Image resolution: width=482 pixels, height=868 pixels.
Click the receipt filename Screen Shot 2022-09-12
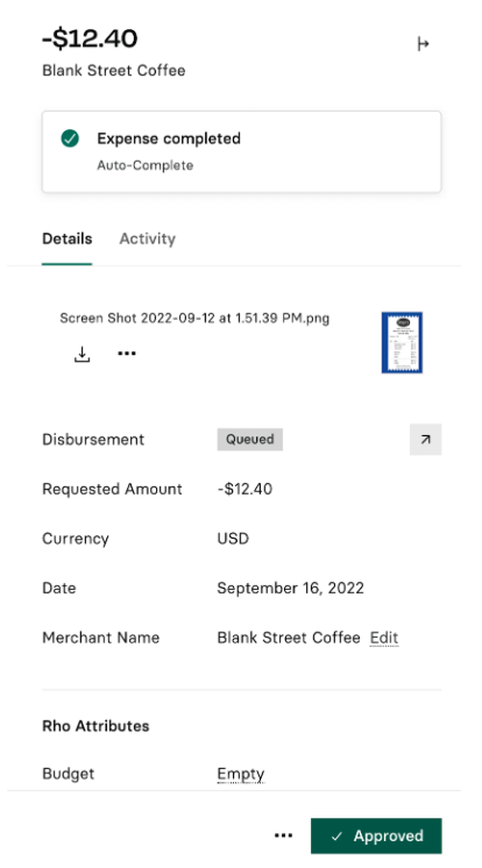click(x=195, y=318)
